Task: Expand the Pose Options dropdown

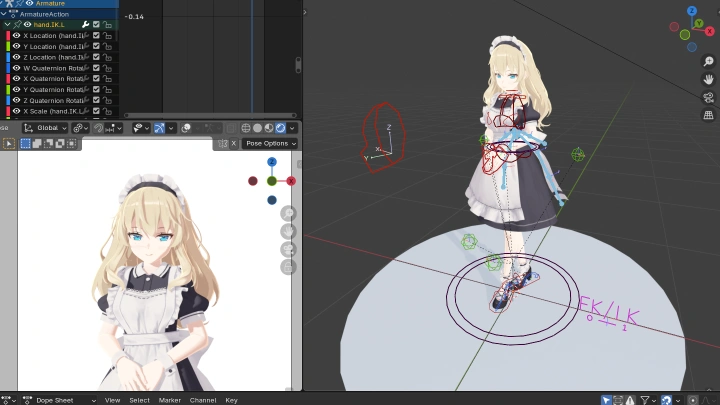Action: pyautogui.click(x=269, y=144)
